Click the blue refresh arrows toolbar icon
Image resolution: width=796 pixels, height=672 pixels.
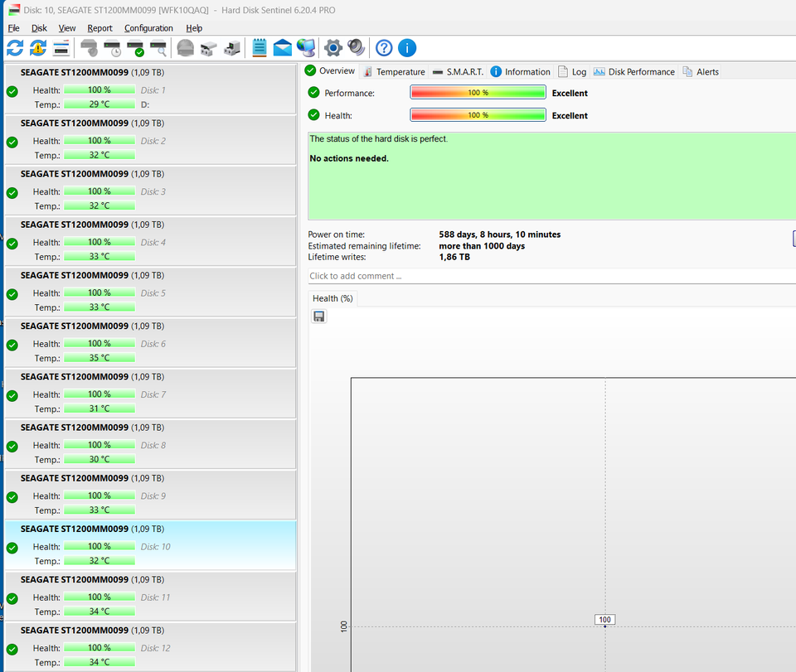click(x=15, y=48)
